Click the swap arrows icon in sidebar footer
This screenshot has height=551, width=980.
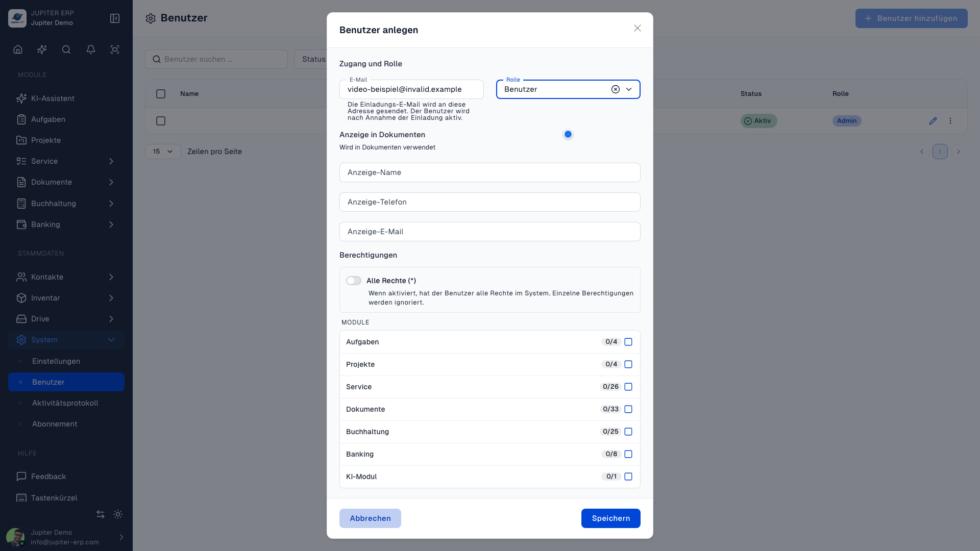click(x=101, y=514)
